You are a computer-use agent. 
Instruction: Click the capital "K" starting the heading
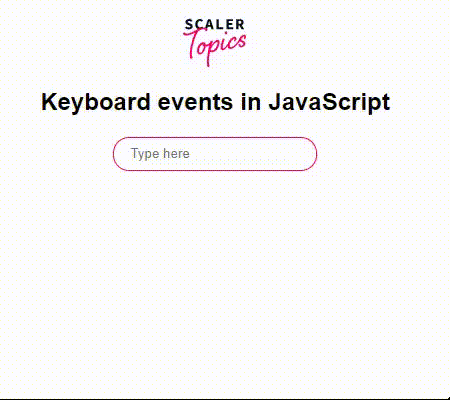click(49, 101)
